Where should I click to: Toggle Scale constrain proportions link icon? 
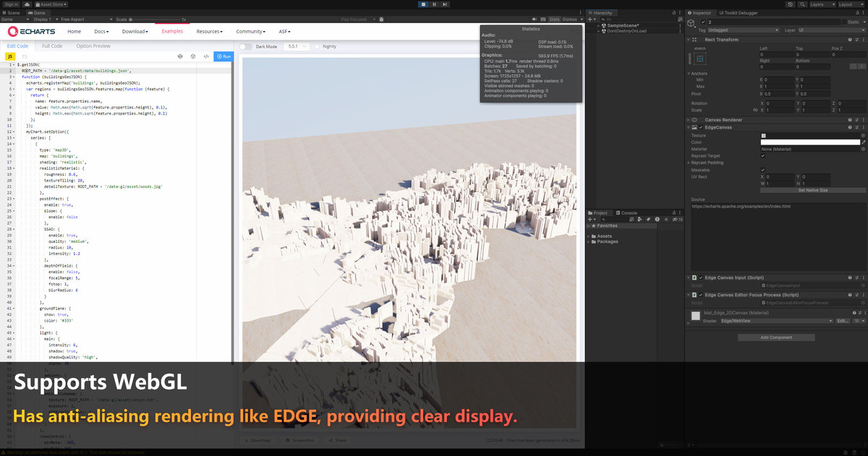755,110
